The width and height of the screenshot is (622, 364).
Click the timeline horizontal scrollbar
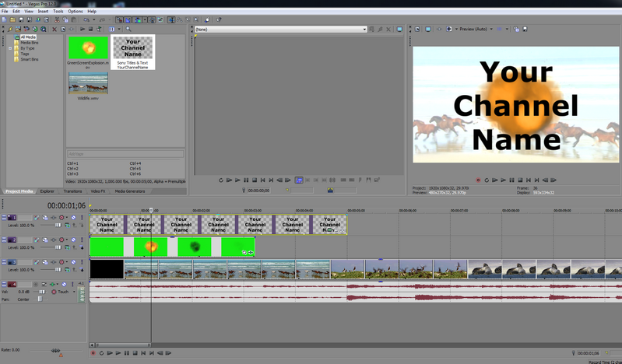point(123,345)
